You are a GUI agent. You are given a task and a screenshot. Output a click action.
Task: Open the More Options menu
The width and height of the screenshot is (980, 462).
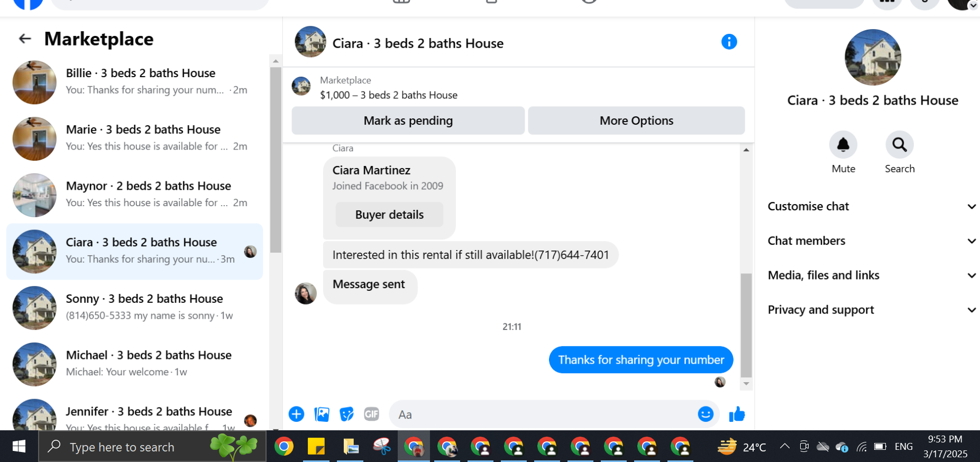[636, 121]
